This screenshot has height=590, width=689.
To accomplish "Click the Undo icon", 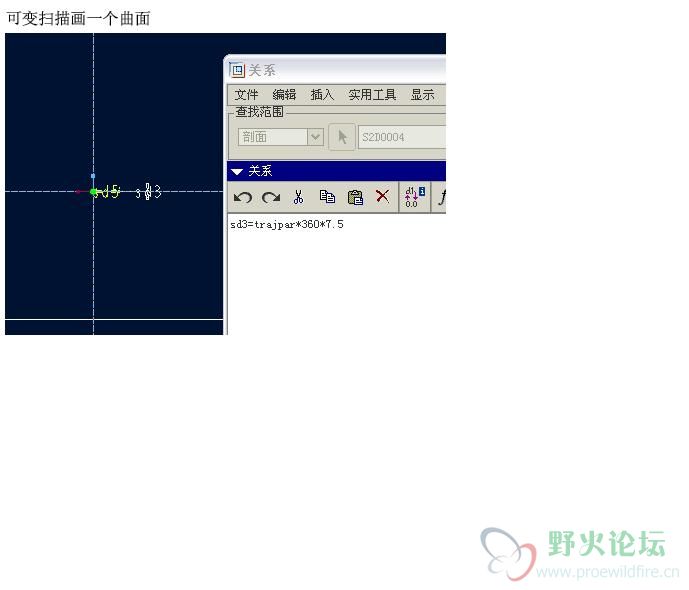I will click(243, 198).
